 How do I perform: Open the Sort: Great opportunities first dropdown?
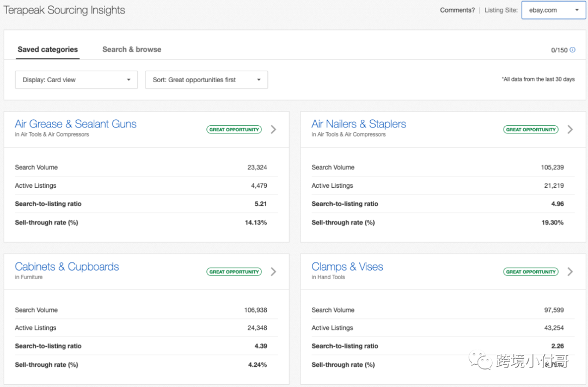(206, 80)
